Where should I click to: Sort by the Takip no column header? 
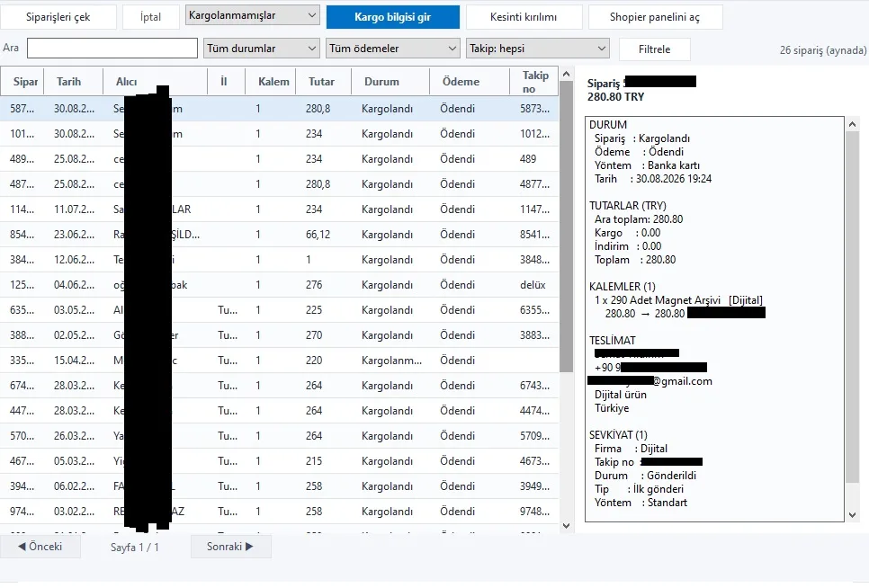[534, 82]
